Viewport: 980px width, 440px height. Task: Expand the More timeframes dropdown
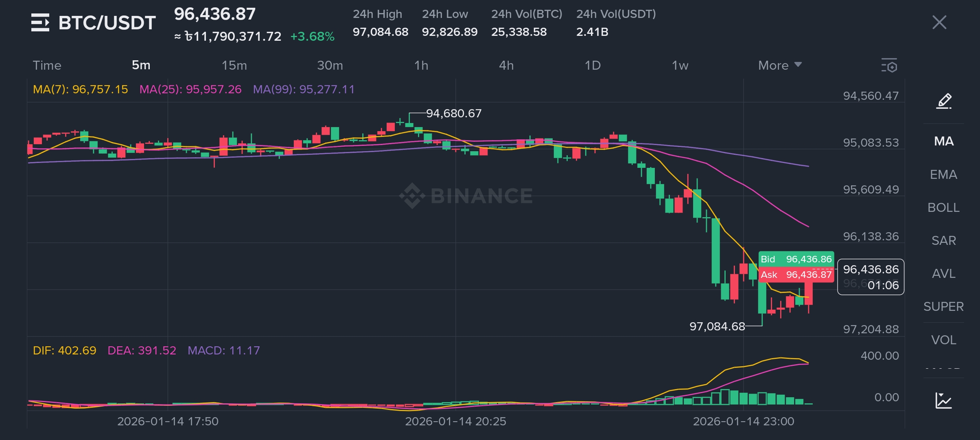779,65
